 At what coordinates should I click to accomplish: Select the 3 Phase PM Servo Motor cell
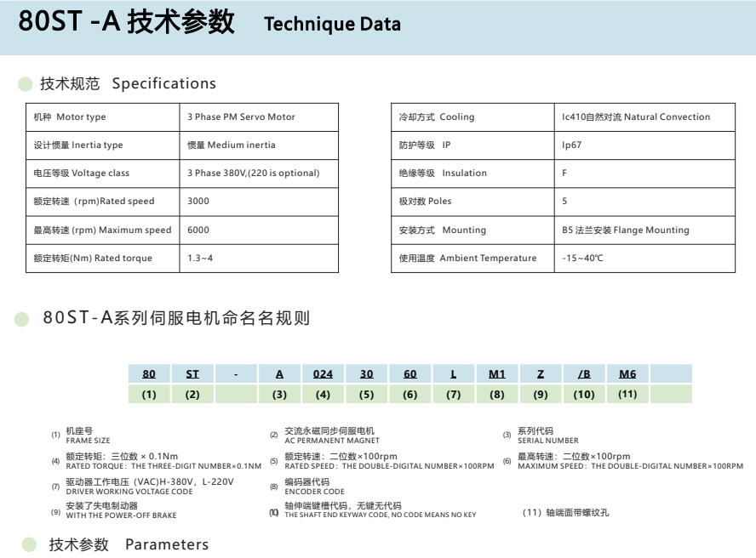(241, 117)
